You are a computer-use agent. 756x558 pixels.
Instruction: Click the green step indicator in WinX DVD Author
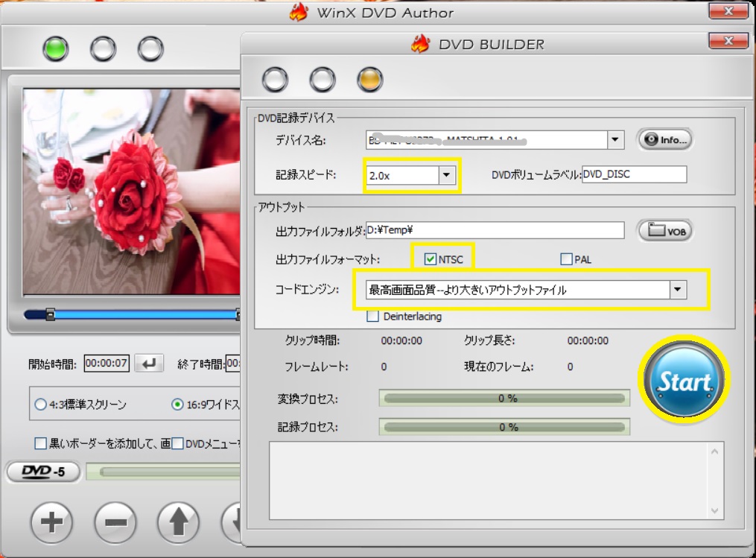tap(55, 48)
